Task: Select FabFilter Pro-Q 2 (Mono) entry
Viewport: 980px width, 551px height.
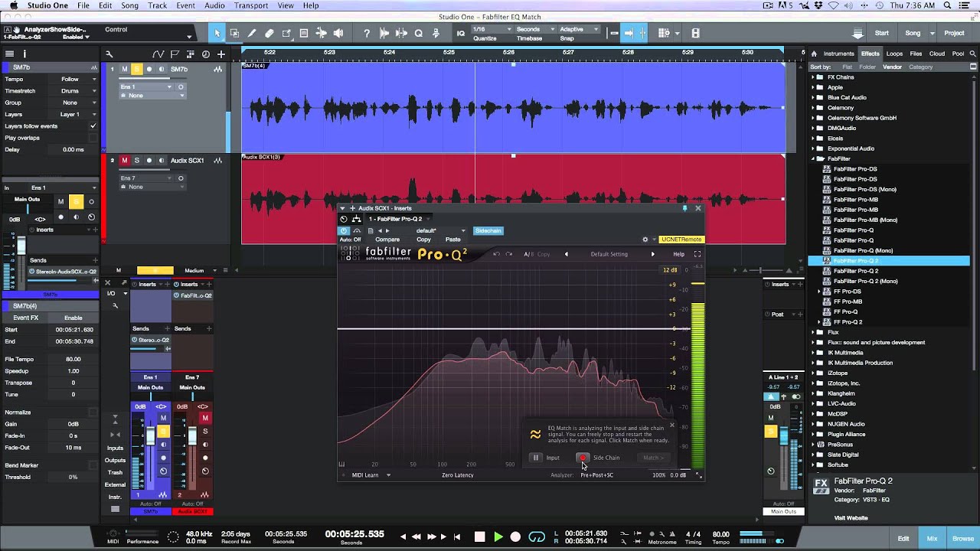Action: click(x=866, y=281)
